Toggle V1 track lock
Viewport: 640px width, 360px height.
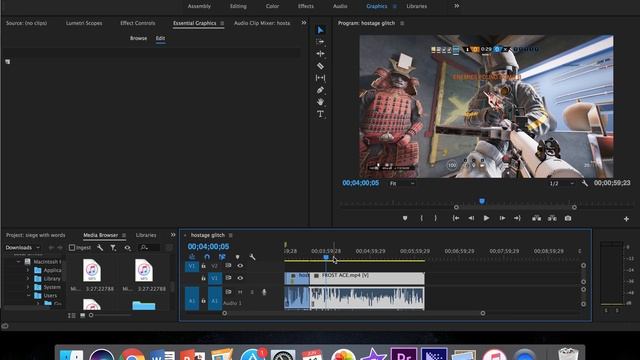[x=203, y=278]
